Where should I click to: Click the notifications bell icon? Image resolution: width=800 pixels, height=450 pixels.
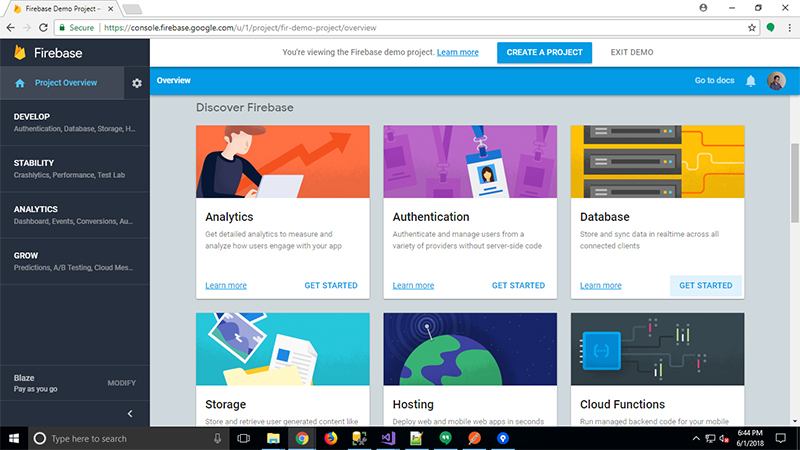[751, 81]
